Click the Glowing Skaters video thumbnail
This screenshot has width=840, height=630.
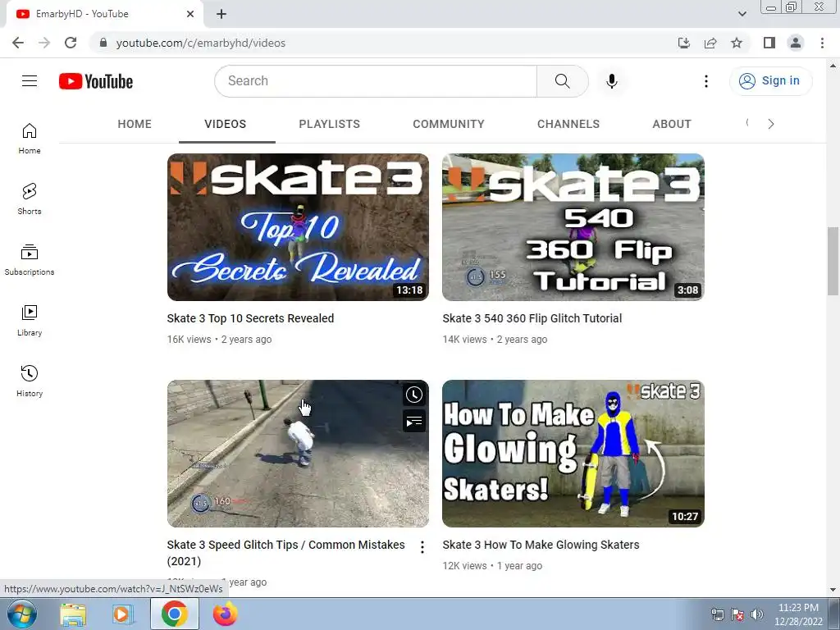(x=573, y=454)
